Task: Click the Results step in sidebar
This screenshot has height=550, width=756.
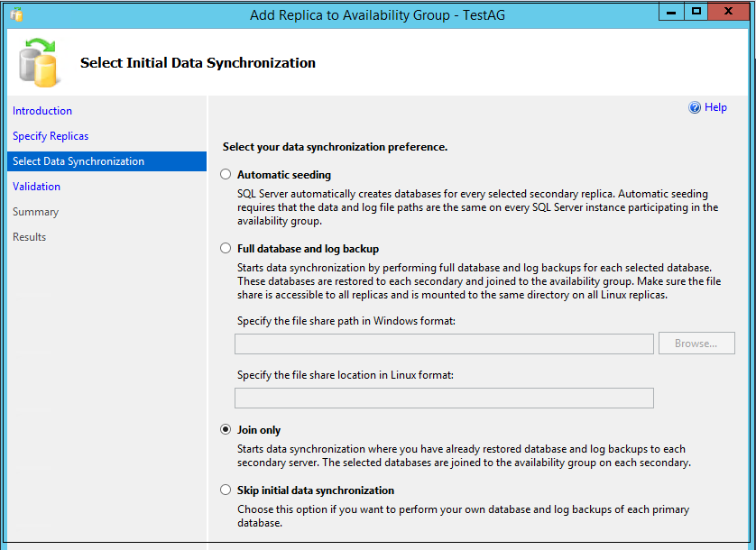Action: click(x=30, y=237)
